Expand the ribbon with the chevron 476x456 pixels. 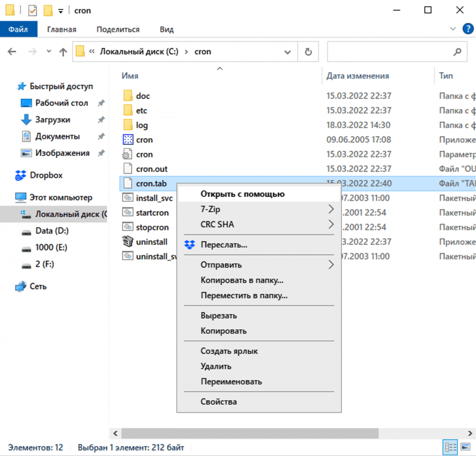click(453, 29)
